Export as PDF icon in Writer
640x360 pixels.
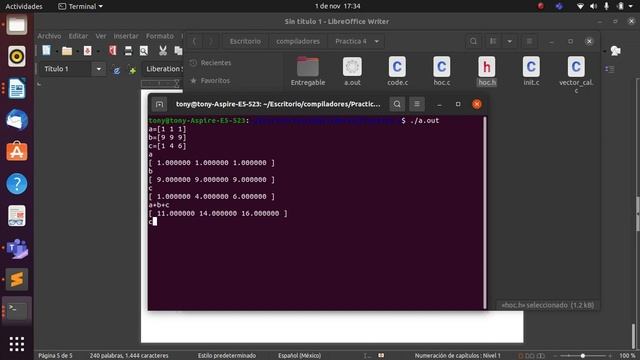113,51
